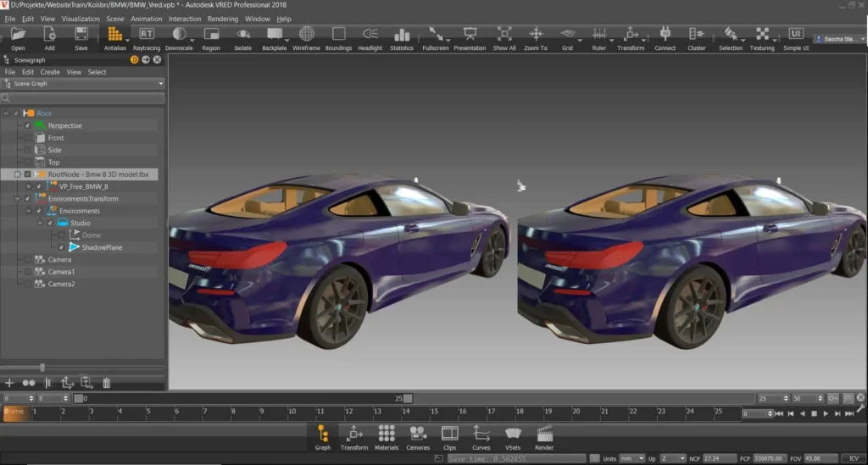This screenshot has height=465, width=868.
Task: Click the Zoom To icon
Action: pos(536,34)
